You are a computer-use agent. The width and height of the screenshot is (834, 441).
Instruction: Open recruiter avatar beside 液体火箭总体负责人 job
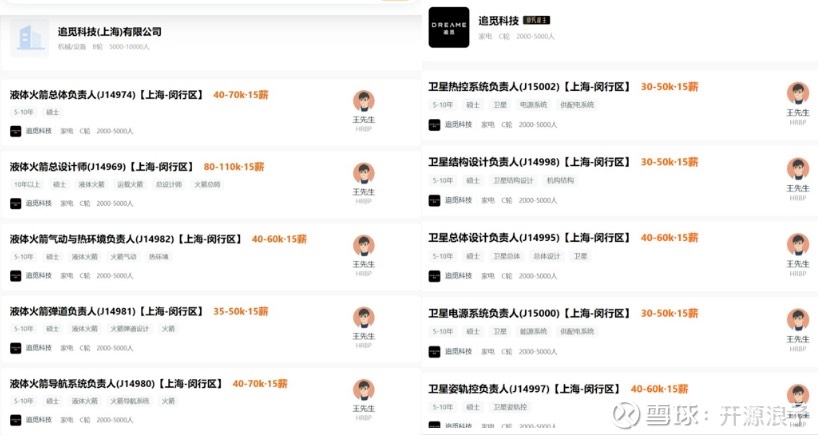click(364, 101)
